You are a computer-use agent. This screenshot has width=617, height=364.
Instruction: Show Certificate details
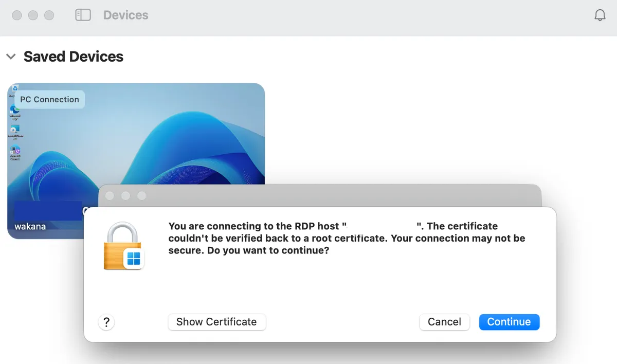(x=216, y=322)
